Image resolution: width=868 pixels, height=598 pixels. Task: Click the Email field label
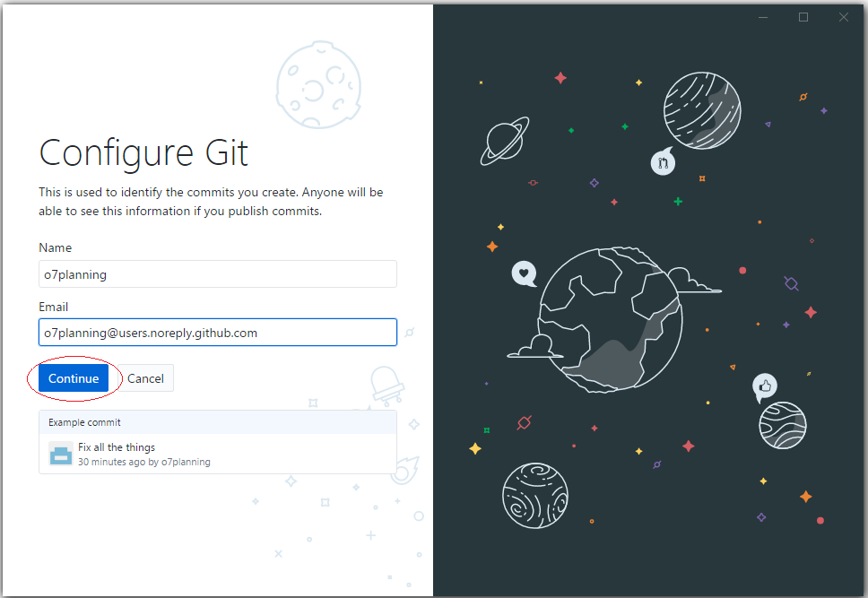tap(53, 307)
